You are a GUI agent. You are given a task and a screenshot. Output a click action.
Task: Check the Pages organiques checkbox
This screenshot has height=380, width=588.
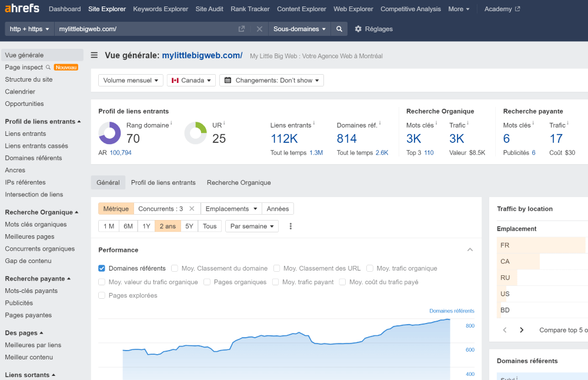click(x=207, y=282)
